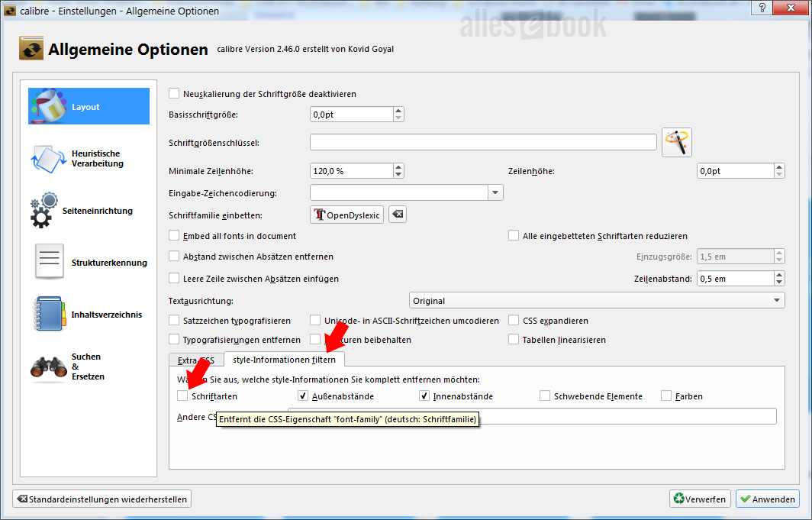
Task: Decrease Zeilenabstand with down arrow
Action: point(779,282)
